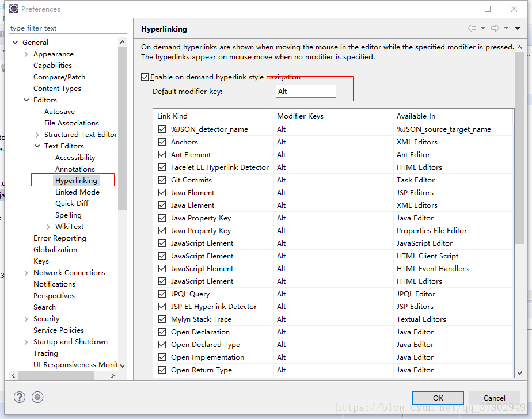Screen dimensions: 532x419
Task: Go forward using the forward arrow icon
Action: 495,28
